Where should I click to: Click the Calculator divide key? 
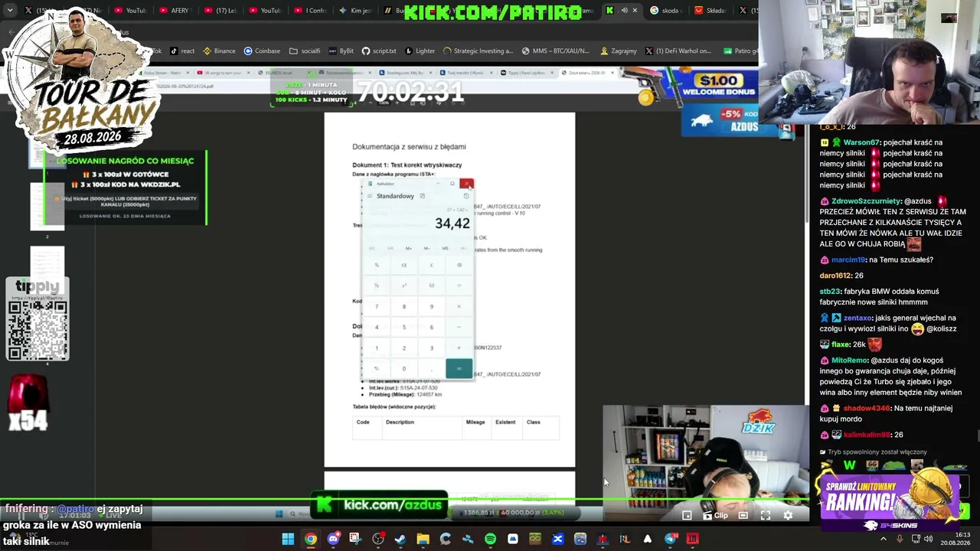click(459, 285)
